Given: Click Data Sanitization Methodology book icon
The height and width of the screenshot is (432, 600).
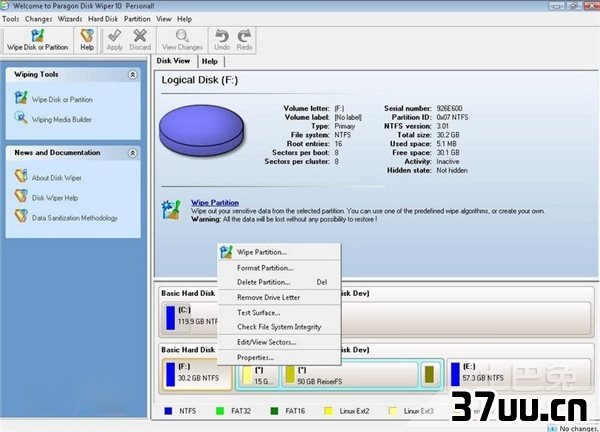Looking at the screenshot, I should [x=21, y=216].
